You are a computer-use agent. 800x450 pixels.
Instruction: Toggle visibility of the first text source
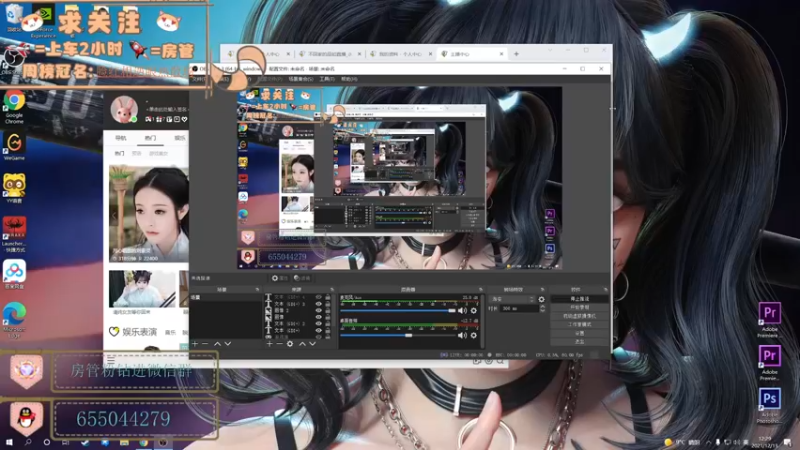tap(318, 297)
